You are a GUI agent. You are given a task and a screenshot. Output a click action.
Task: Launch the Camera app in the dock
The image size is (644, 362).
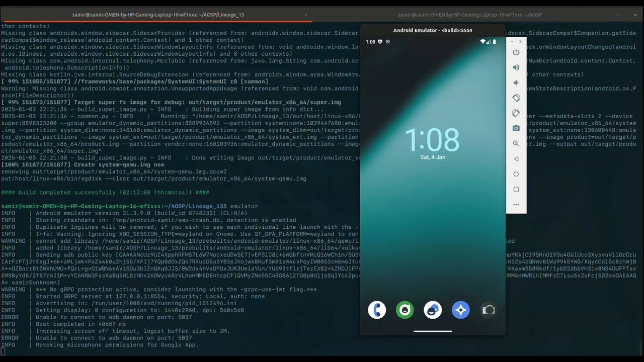tap(489, 310)
